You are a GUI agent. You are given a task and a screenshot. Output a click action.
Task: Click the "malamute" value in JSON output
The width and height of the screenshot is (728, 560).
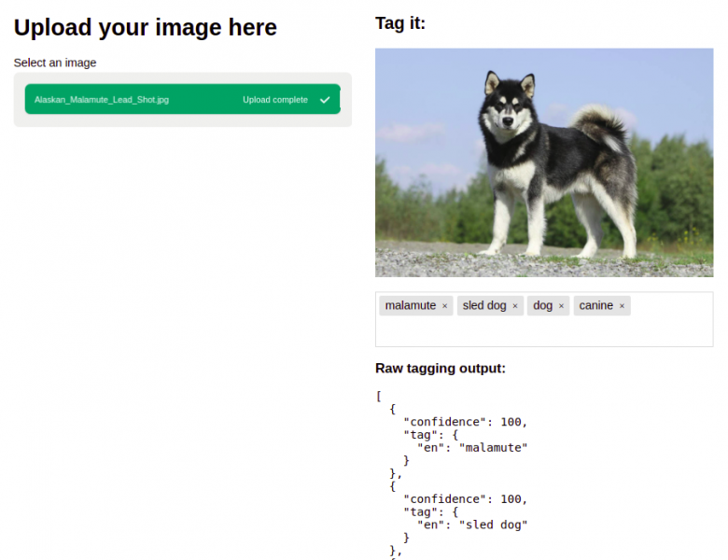493,448
